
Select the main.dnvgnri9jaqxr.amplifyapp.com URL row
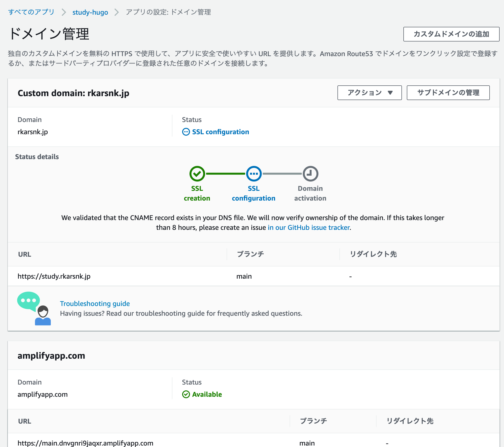[253, 442]
